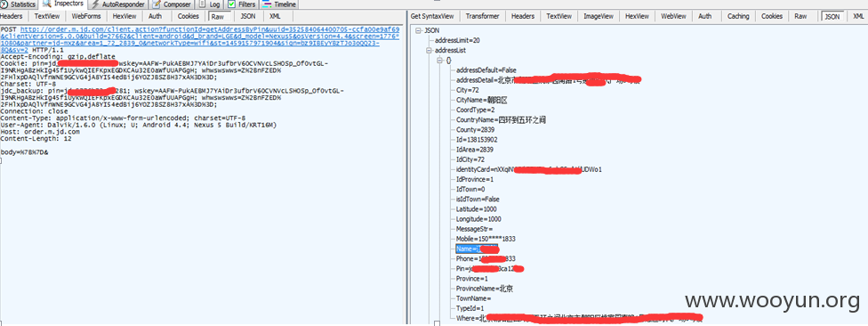868x326 pixels.
Task: Click the body=%7B%7D& request body line
Action: (x=24, y=152)
